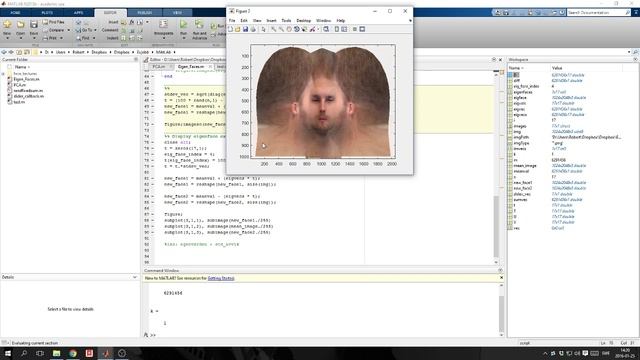This screenshot has height=360, width=640.
Task: Open dropdown arrow under Breakpoints
Action: point(163,38)
